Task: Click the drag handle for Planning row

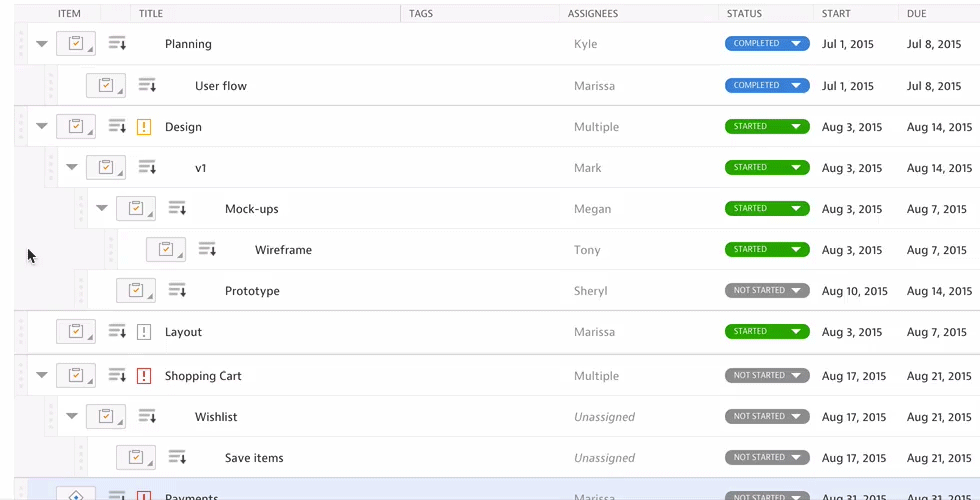Action: 21,44
